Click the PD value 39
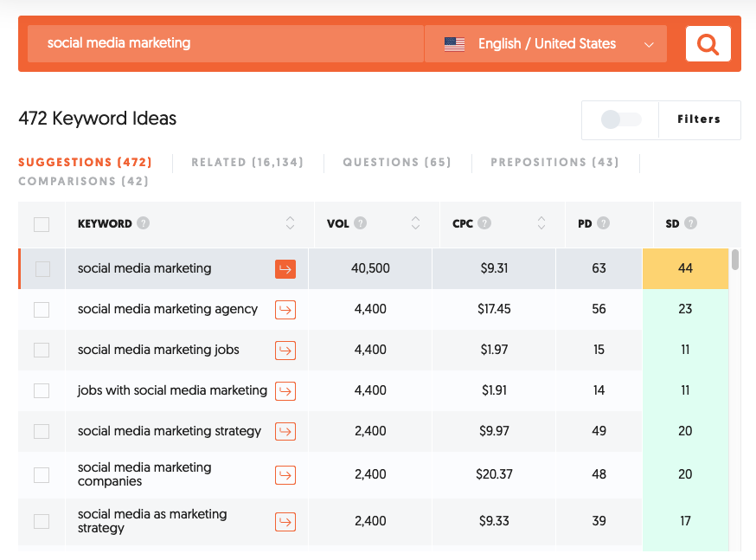This screenshot has height=560, width=756. pos(599,521)
